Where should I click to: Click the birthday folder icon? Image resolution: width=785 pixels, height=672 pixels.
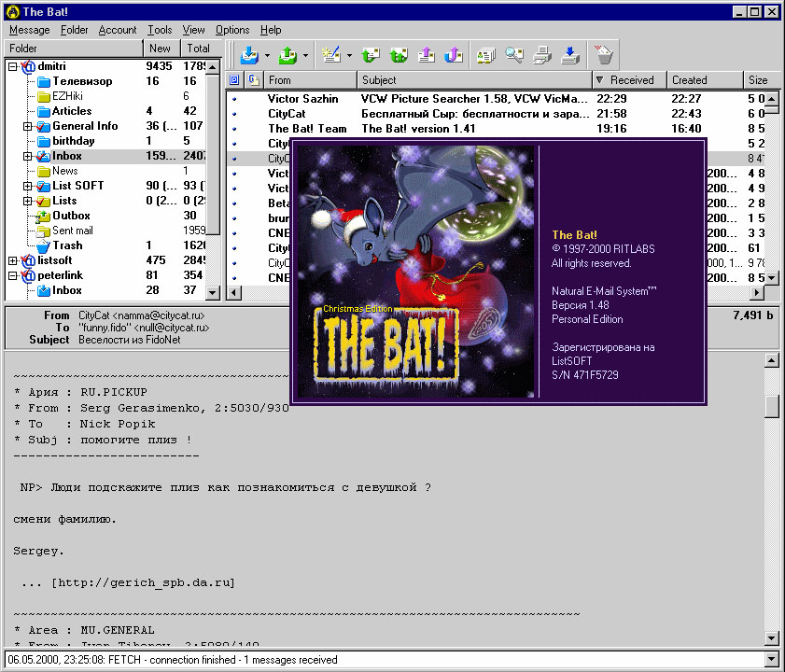coord(44,141)
